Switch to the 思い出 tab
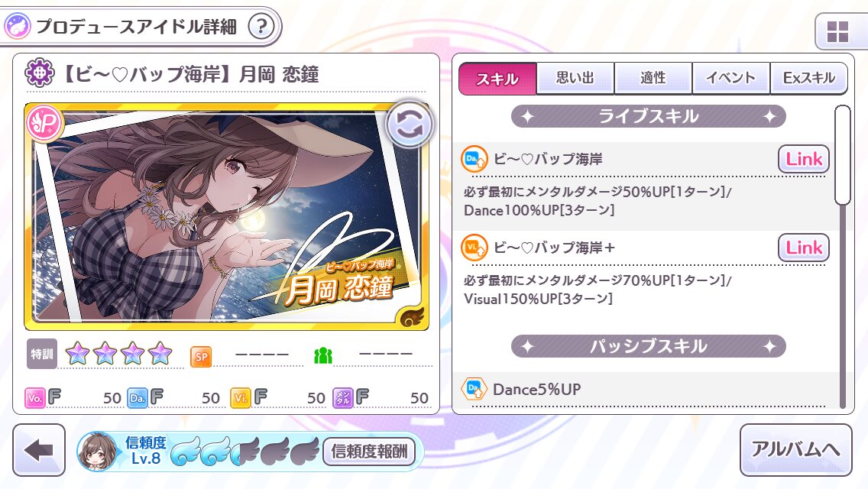Viewport: 868px width, 489px height. pyautogui.click(x=575, y=78)
